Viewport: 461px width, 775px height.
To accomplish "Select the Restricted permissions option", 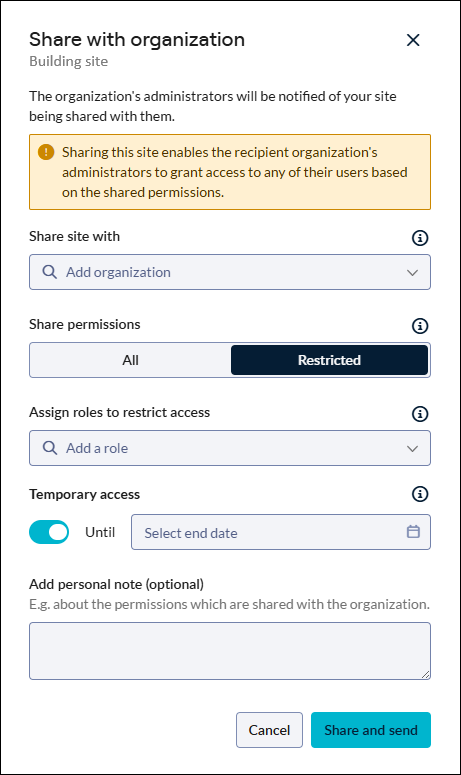I will tap(329, 360).
